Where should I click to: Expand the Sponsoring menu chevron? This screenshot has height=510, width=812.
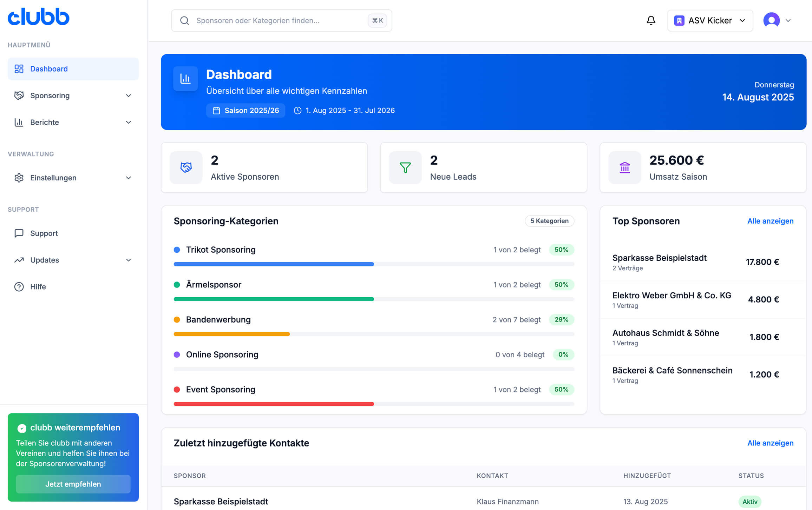129,95
